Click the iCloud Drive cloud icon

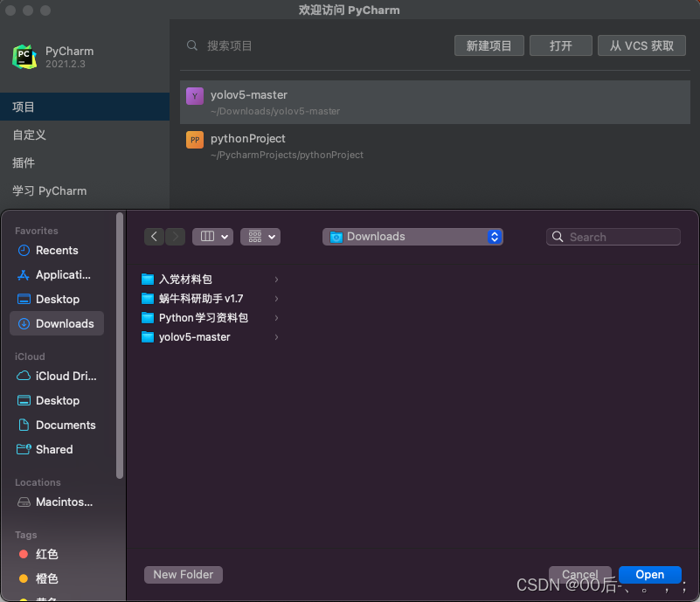click(x=24, y=376)
